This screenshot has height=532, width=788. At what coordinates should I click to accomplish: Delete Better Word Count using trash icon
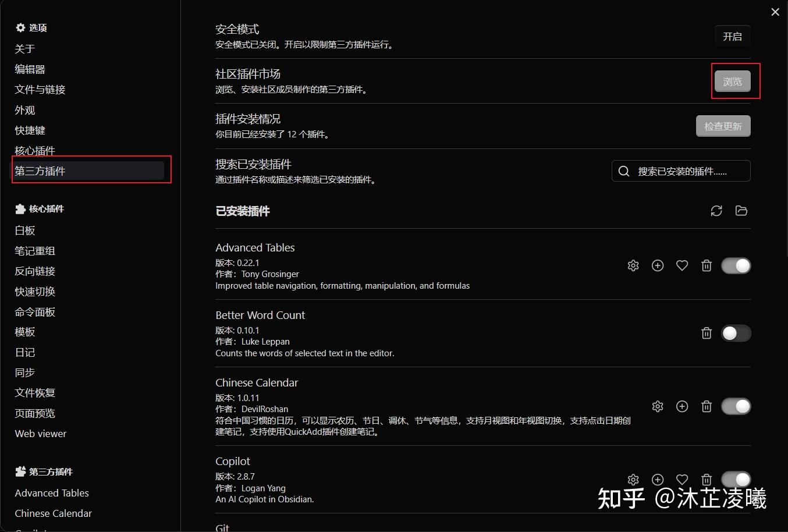coord(707,333)
